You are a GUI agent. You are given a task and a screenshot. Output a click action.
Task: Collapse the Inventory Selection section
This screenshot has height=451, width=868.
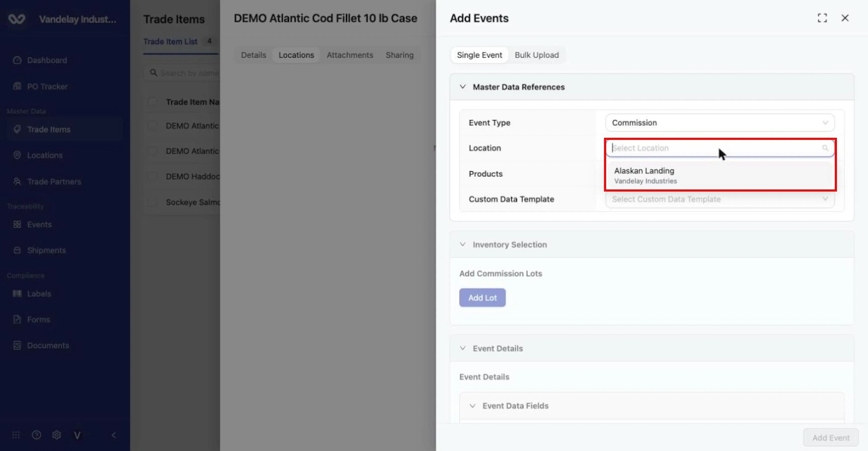[463, 244]
